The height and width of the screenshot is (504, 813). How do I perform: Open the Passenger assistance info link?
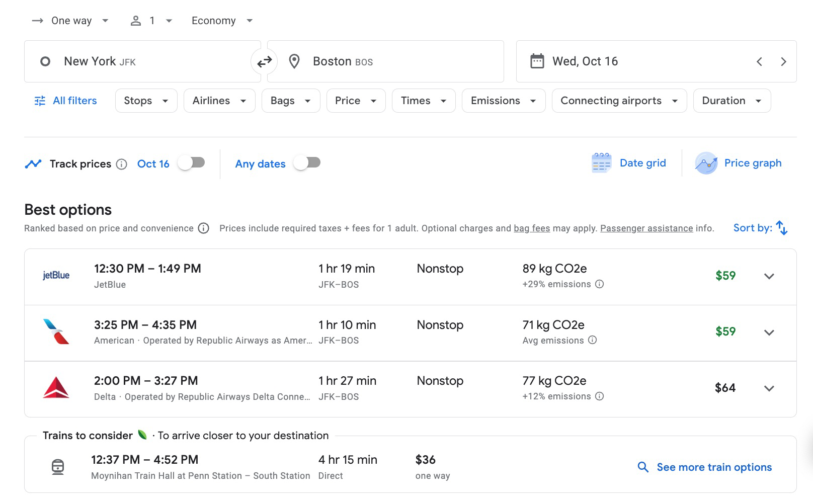(x=646, y=228)
